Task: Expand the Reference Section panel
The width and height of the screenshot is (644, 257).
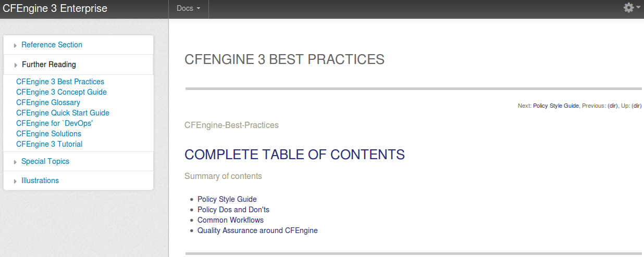Action: pyautogui.click(x=78, y=45)
